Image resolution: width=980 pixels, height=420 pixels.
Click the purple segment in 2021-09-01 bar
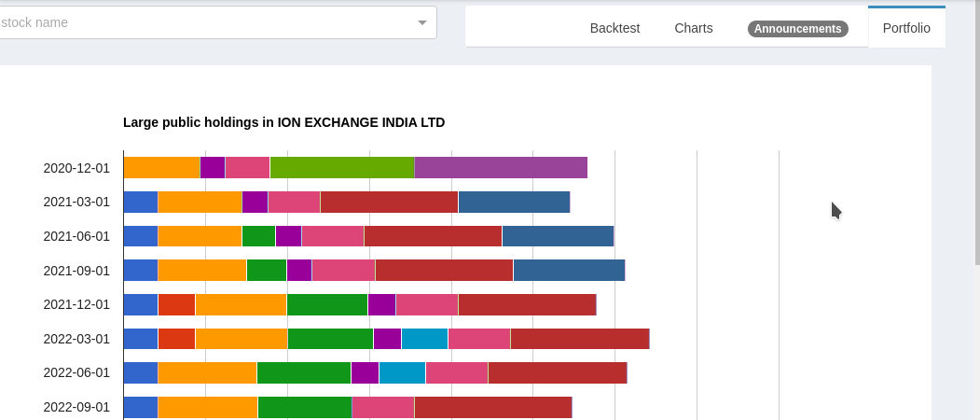pos(299,271)
